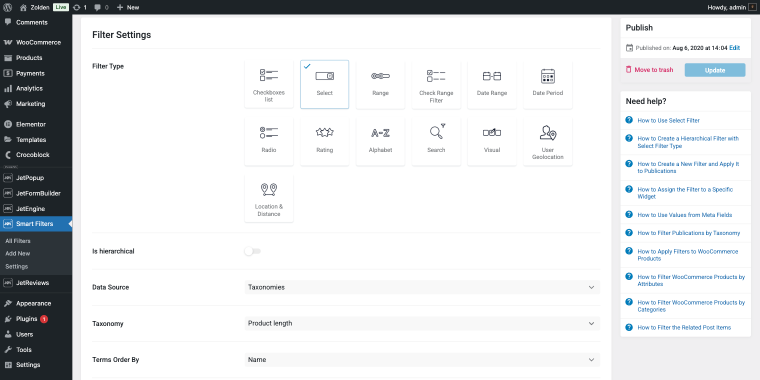Image resolution: width=760 pixels, height=380 pixels.
Task: Open How to Use Values from Meta Fields help
Action: point(685,215)
